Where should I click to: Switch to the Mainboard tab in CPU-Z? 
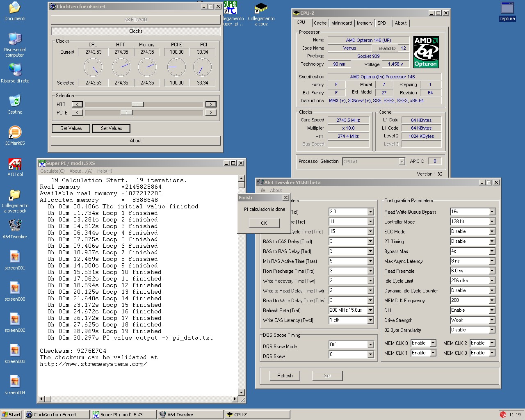click(x=342, y=23)
